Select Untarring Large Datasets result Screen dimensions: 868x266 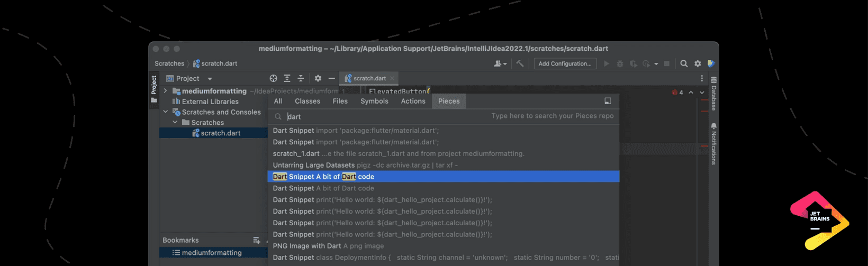coord(444,165)
